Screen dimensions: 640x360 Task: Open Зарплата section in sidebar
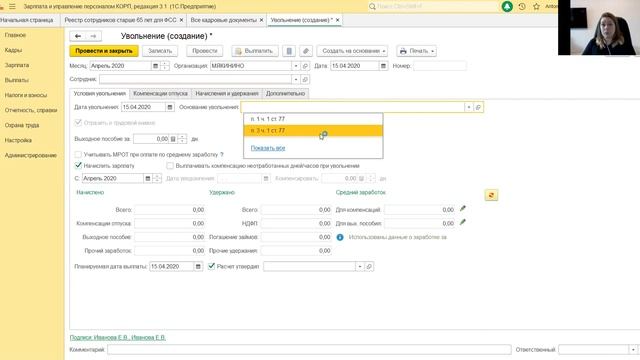17,65
